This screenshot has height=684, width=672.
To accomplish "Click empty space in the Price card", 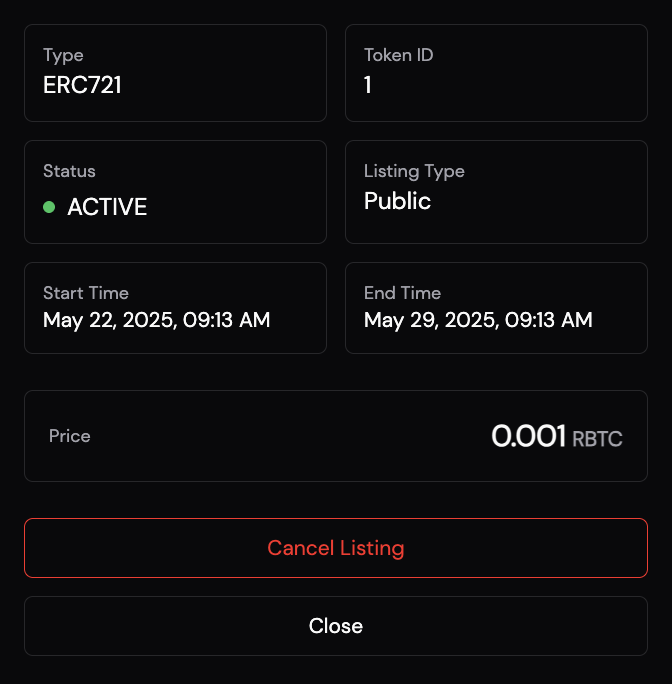I will pyautogui.click(x=280, y=436).
